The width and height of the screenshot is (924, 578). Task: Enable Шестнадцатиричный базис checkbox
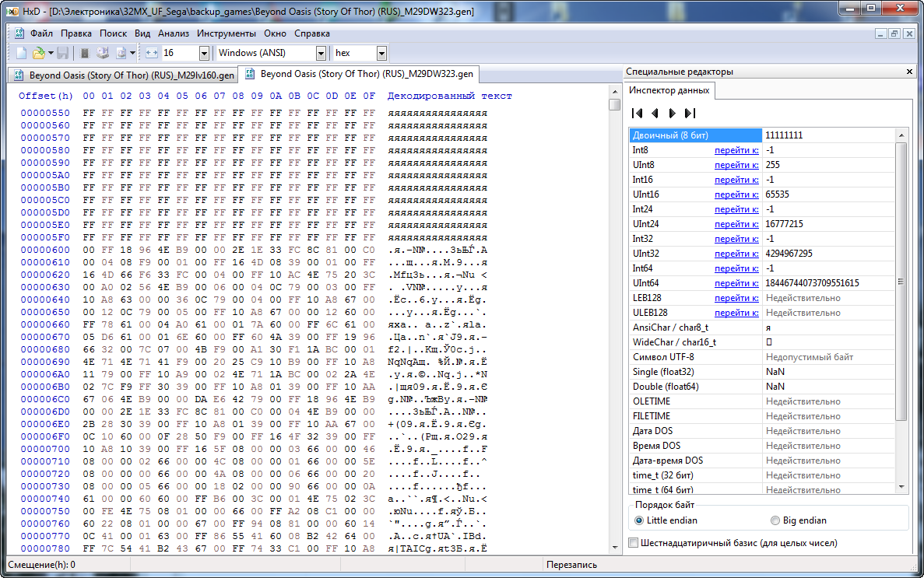click(x=634, y=543)
